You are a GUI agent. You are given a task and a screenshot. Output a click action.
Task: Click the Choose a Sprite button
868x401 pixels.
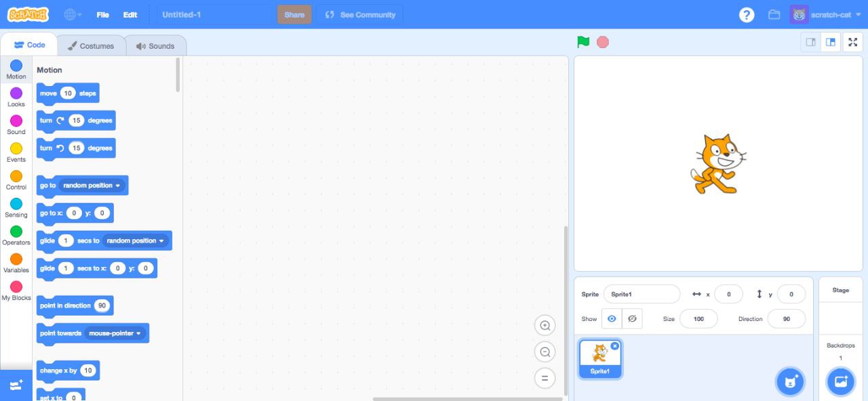[x=789, y=382]
